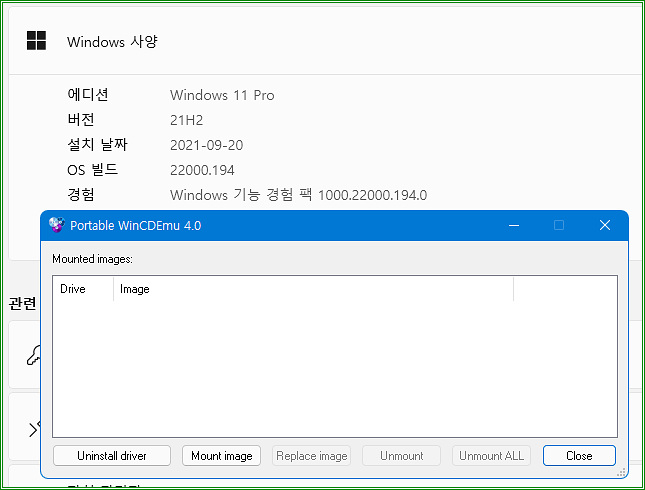This screenshot has width=645, height=490.
Task: Click the Windows logo icon beside Windows 사양
Action: point(36,40)
